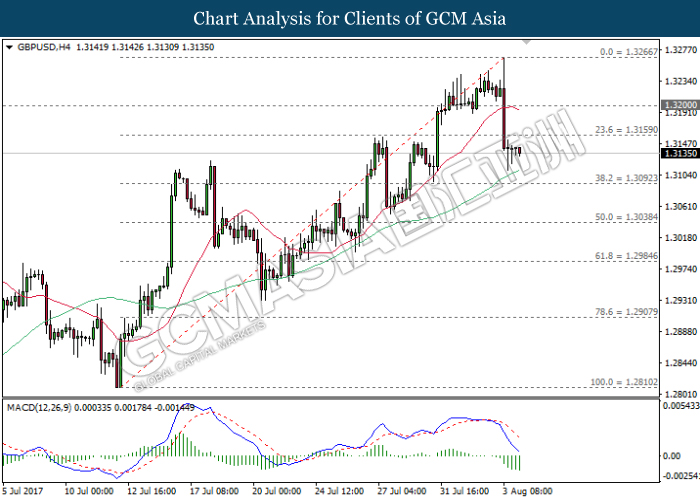Click the 17 Jul 08:00 date marker
The height and width of the screenshot is (500, 700).
pos(216,491)
